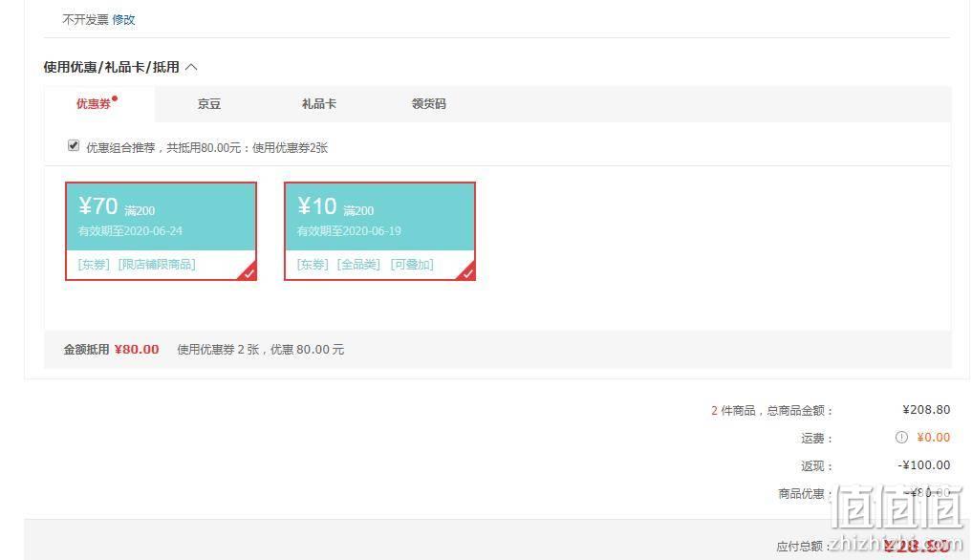This screenshot has width=972, height=560.
Task: Click the 有效期至2020-06-24 expiry text
Action: 130,230
